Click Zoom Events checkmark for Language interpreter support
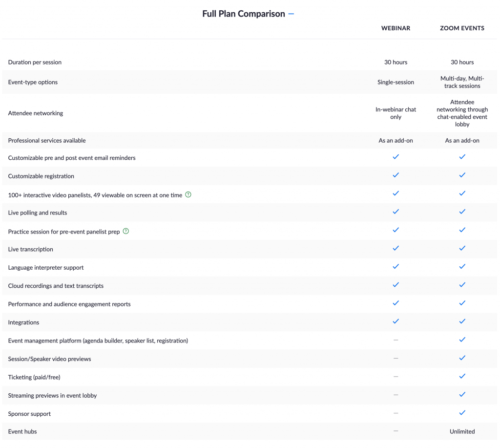The height and width of the screenshot is (448, 500). pyautogui.click(x=462, y=266)
